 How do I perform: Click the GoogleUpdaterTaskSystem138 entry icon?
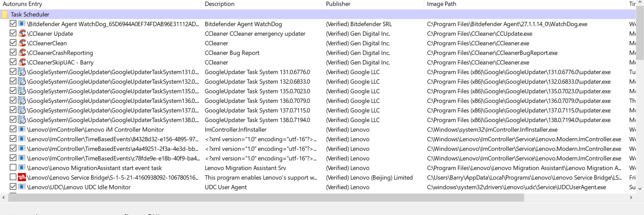[22, 119]
